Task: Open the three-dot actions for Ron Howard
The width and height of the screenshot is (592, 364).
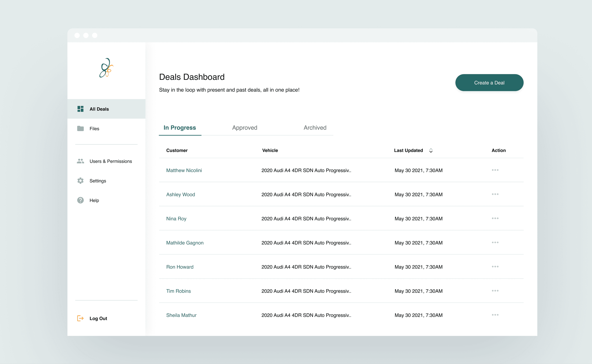Action: [x=495, y=266]
